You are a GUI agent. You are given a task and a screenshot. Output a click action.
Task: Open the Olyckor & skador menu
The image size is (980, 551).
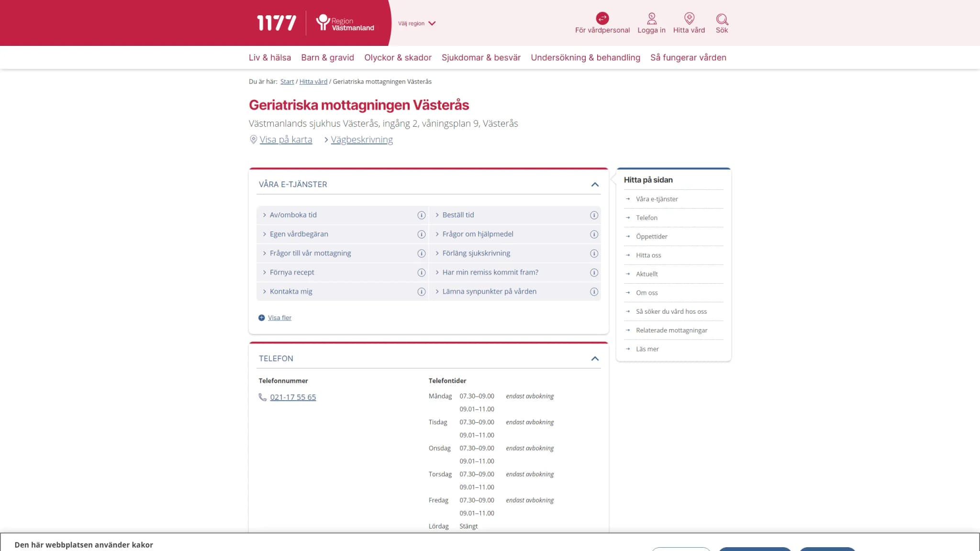coord(398,57)
